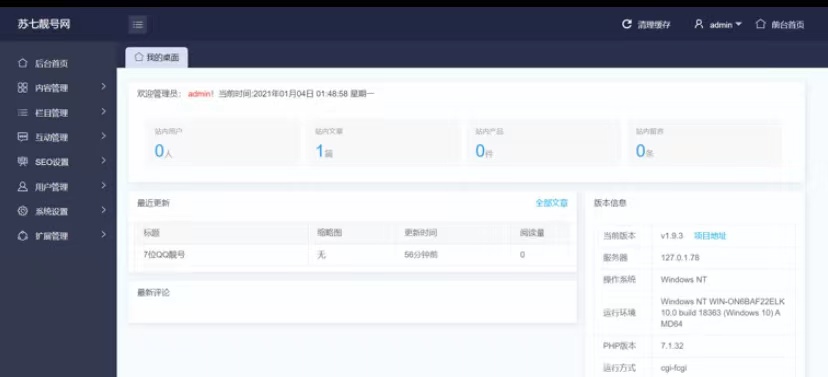This screenshot has width=828, height=377.
Task: Click the server address 127.0.1.78
Action: click(x=680, y=258)
